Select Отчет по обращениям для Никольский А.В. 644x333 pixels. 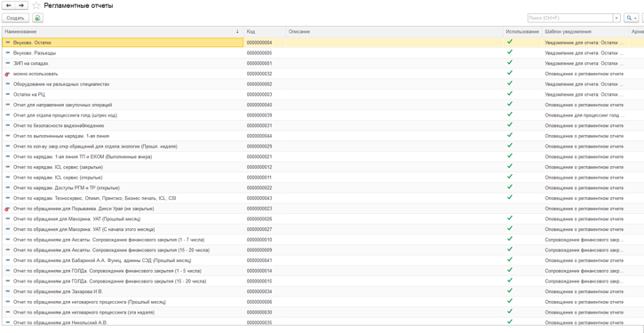pos(60,322)
